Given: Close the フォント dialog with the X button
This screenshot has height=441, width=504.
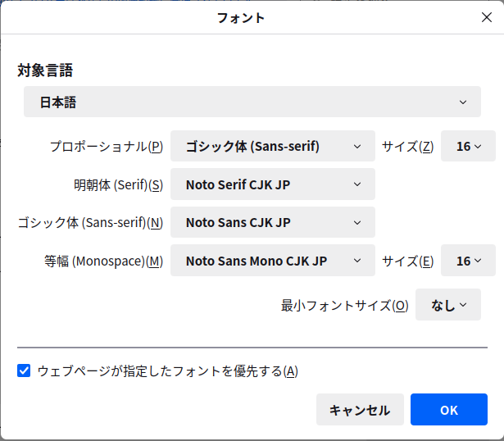Looking at the screenshot, I should pyautogui.click(x=486, y=17).
